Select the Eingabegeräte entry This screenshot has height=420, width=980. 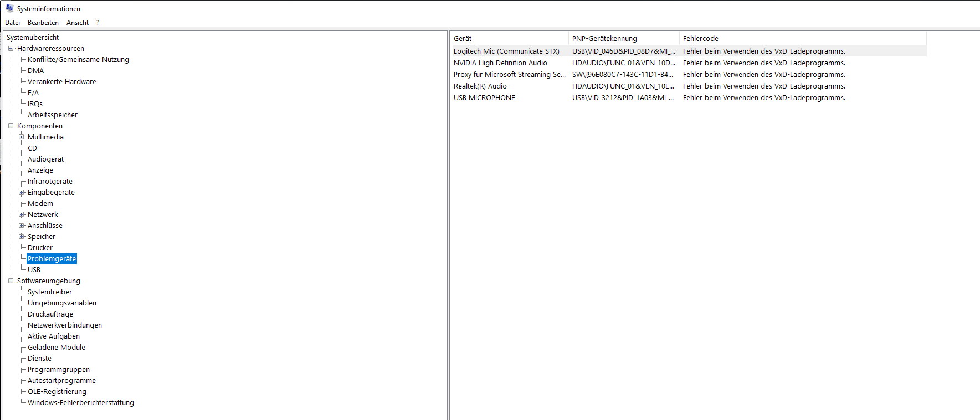51,193
